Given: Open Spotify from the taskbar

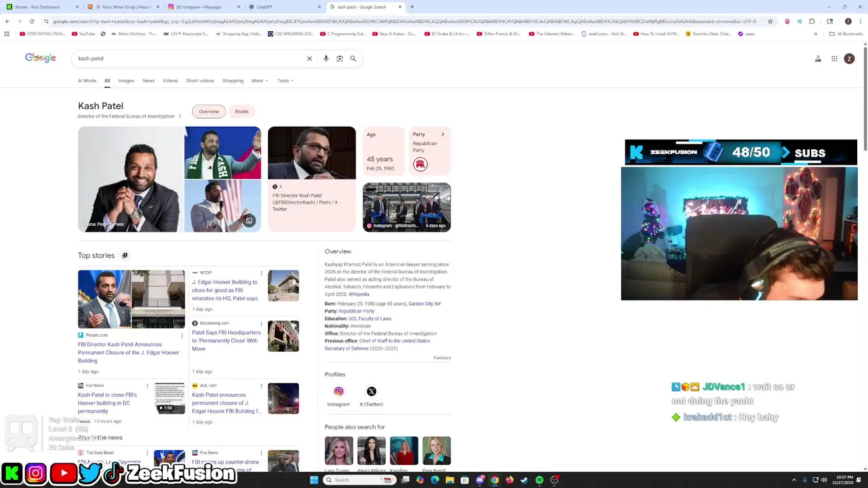Looking at the screenshot, I should (539, 480).
